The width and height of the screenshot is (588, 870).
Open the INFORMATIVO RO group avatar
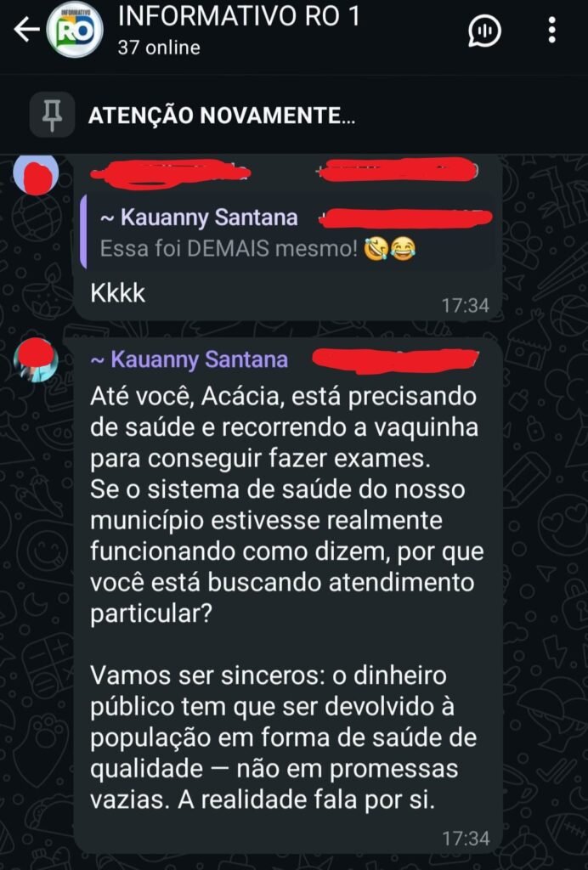tap(74, 30)
